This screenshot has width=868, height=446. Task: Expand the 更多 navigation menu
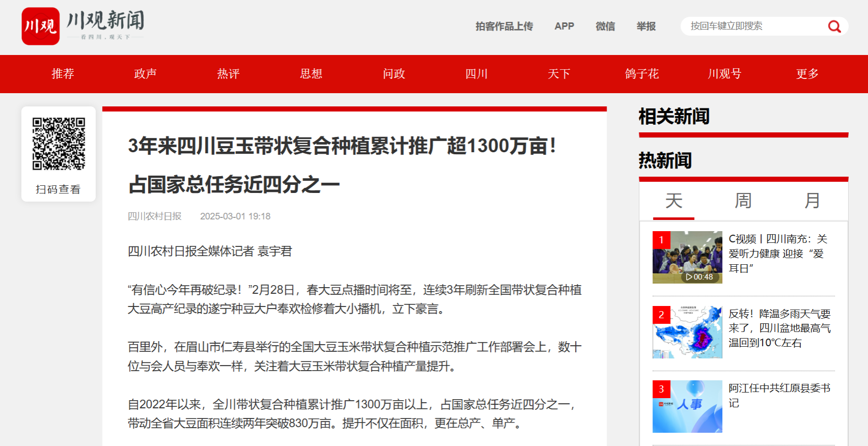coord(807,74)
